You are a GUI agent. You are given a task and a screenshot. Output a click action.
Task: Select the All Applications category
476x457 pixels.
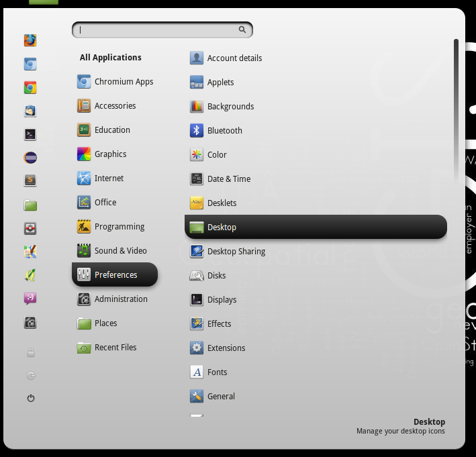111,57
